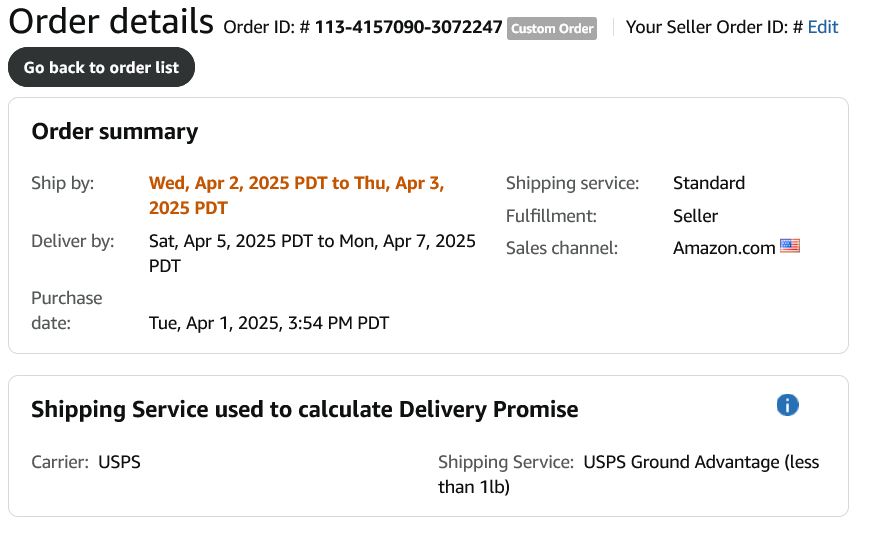The height and width of the screenshot is (542, 872).
Task: Click the Go back to order list button
Action: click(101, 67)
